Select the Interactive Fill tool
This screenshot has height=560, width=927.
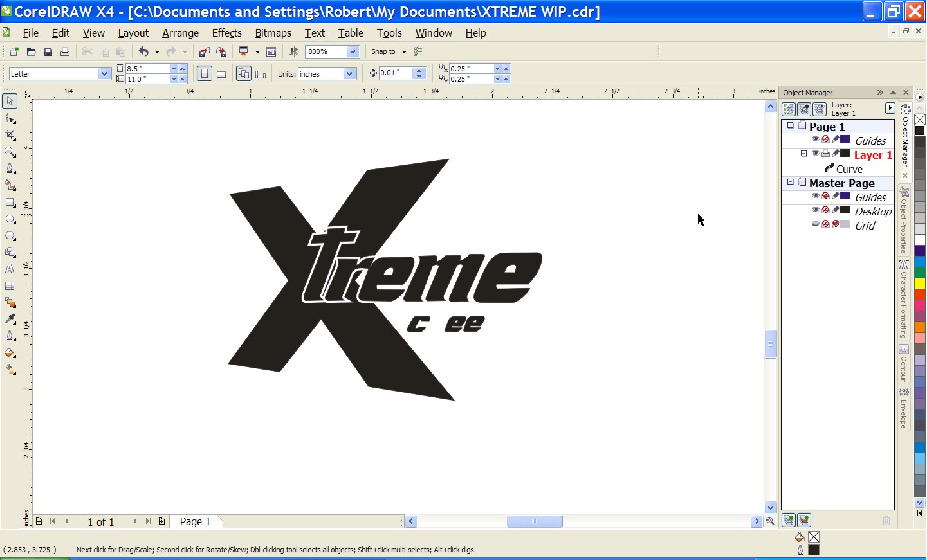point(10,369)
